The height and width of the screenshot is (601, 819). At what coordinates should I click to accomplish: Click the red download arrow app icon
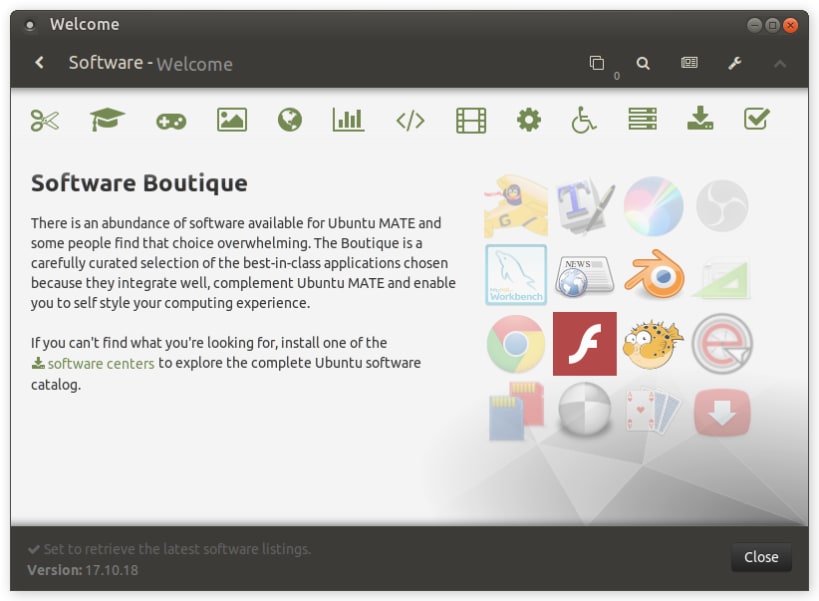click(x=722, y=412)
